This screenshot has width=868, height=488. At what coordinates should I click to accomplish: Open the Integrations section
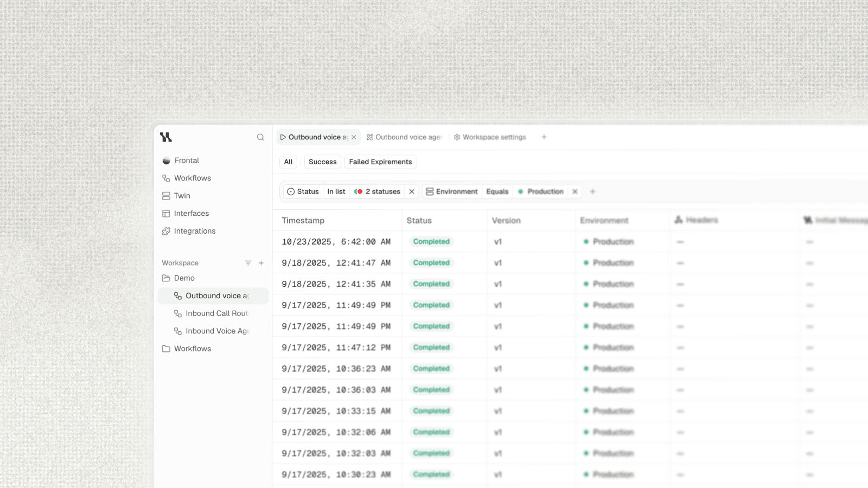pos(189,231)
